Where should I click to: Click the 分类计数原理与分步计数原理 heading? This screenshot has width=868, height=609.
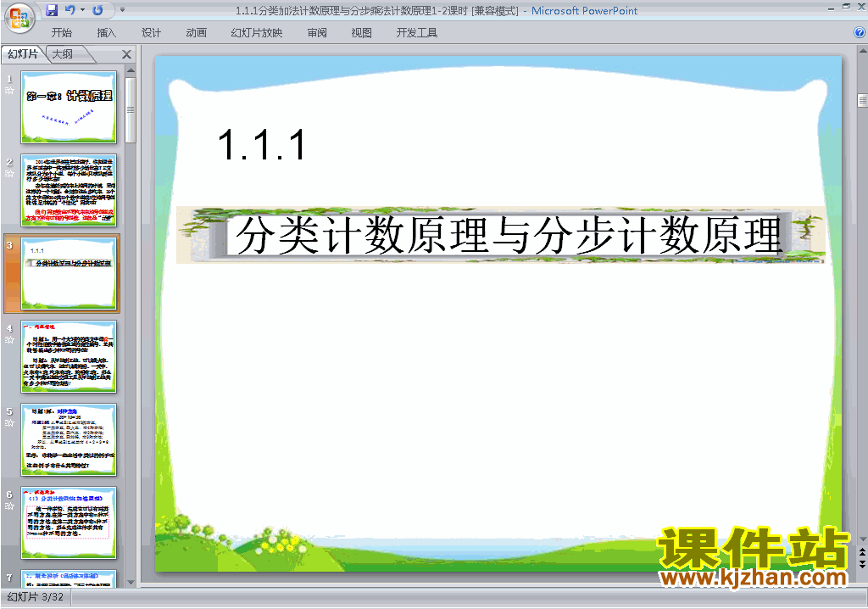[509, 235]
